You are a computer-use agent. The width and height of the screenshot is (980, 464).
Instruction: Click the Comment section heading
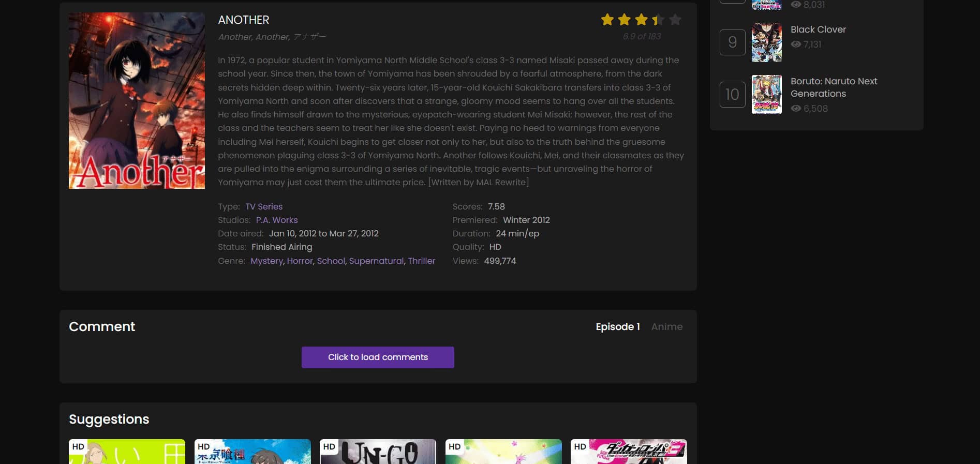pos(102,326)
